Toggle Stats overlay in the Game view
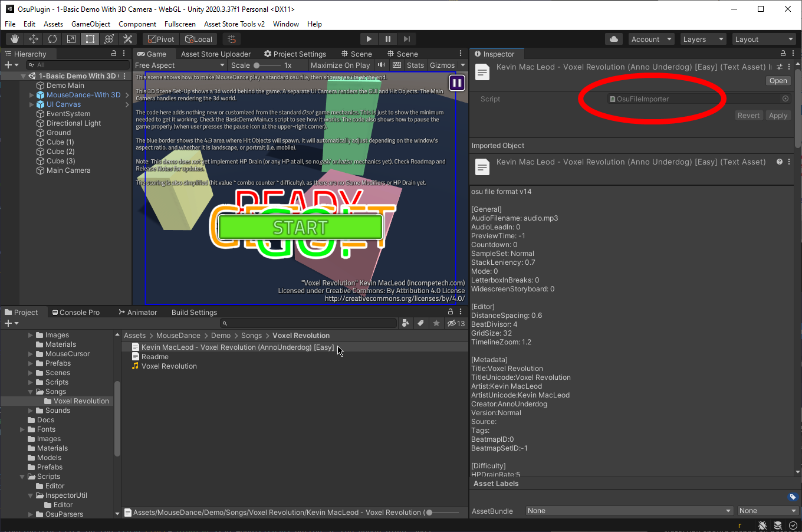 (x=415, y=65)
